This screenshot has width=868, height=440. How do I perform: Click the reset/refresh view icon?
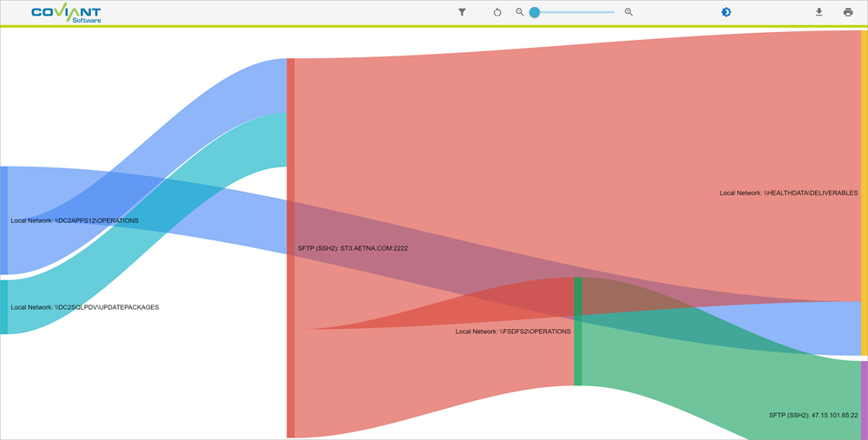[497, 12]
